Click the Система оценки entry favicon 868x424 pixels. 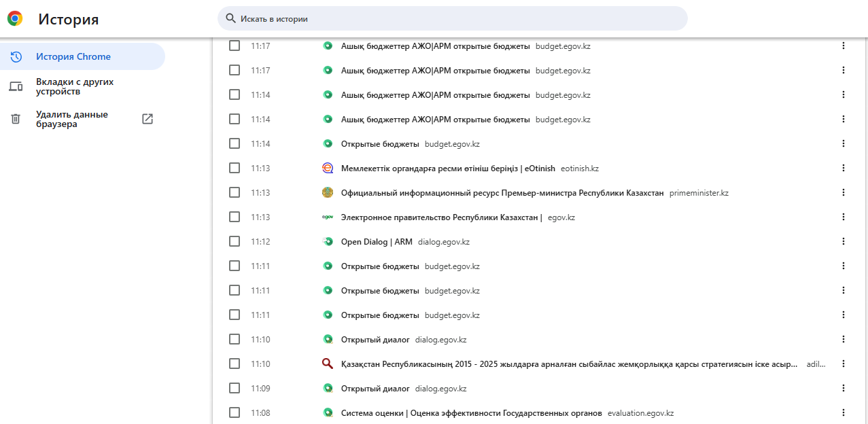[x=328, y=413]
